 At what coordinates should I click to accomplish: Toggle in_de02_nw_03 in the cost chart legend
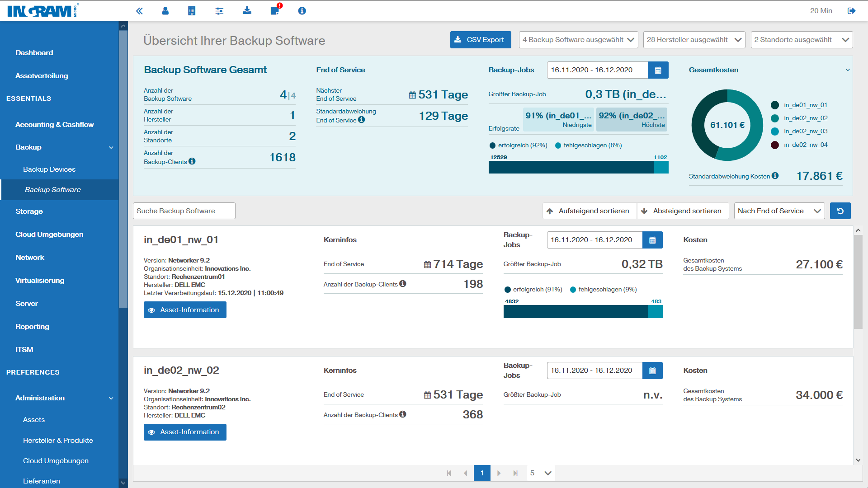point(799,131)
